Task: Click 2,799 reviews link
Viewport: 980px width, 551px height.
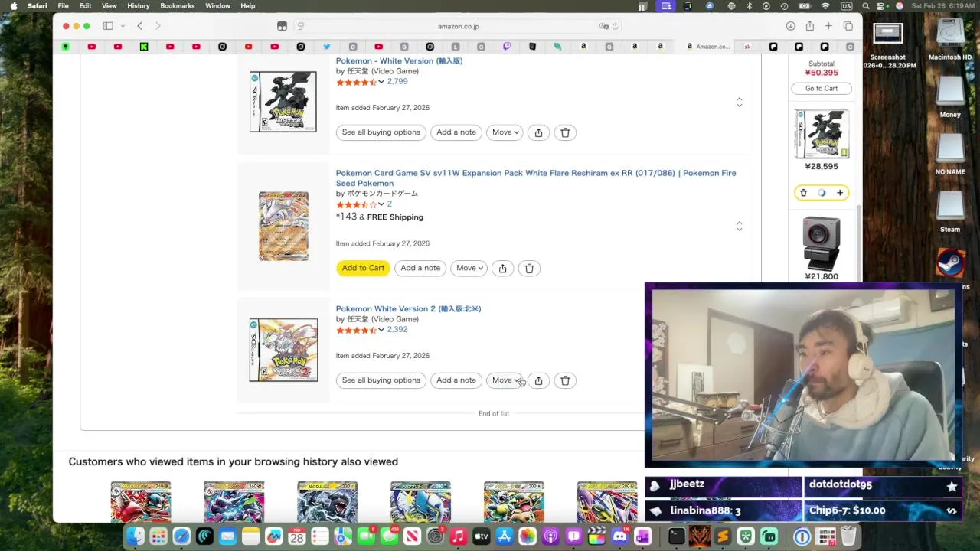Action: (x=397, y=81)
